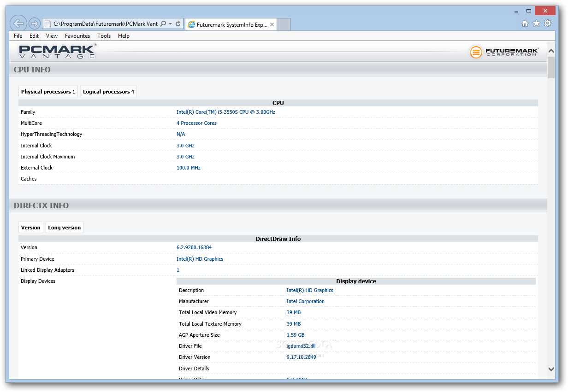Select the DirectX Version button

coord(31,228)
